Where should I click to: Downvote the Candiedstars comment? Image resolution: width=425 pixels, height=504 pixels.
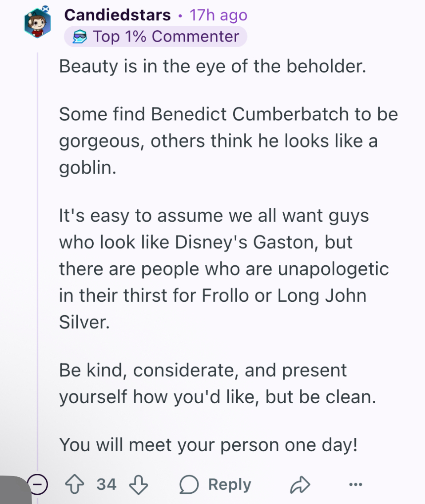tap(139, 484)
